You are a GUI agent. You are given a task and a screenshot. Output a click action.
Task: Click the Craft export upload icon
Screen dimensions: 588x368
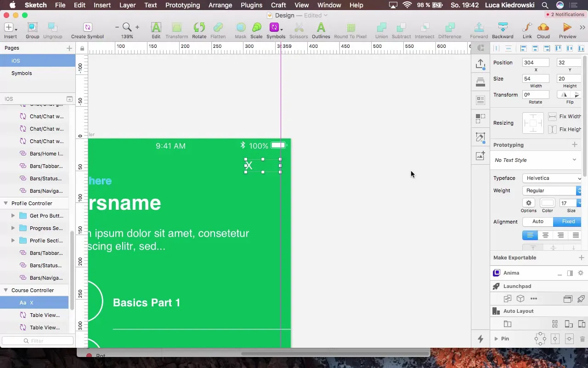pyautogui.click(x=481, y=64)
